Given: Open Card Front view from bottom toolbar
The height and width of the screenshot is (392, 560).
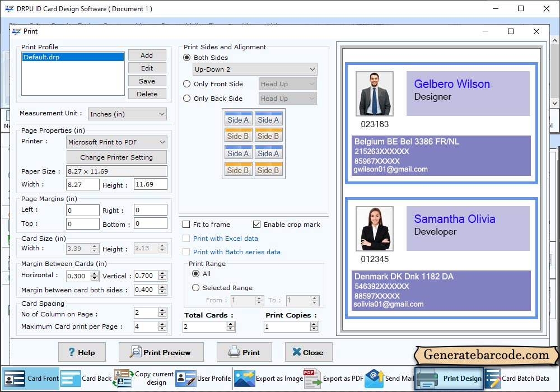Looking at the screenshot, I should 30,379.
